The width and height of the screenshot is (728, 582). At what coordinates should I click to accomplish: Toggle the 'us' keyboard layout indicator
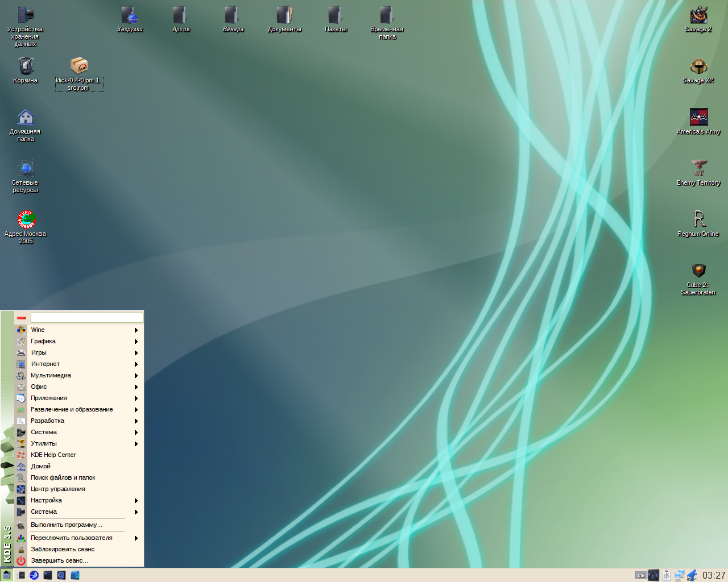click(640, 575)
